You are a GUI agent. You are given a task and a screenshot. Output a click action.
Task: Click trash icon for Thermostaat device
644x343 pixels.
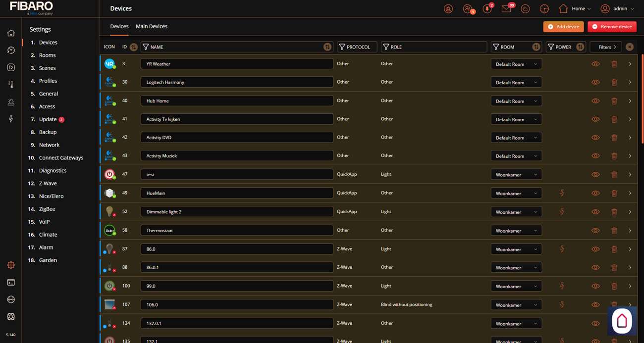point(614,231)
